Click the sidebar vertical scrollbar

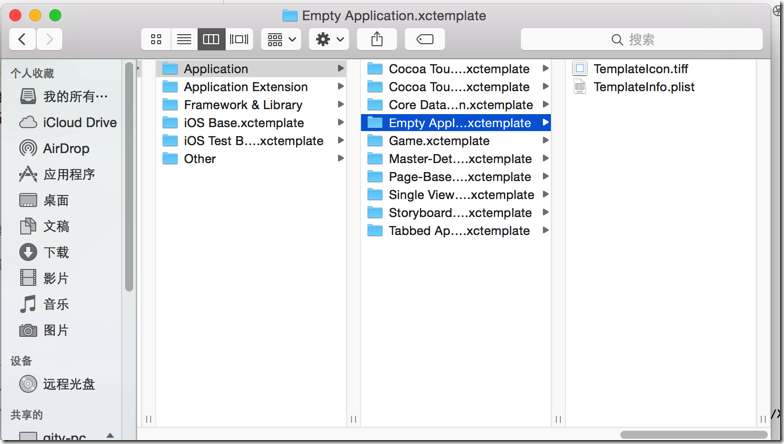(129, 176)
